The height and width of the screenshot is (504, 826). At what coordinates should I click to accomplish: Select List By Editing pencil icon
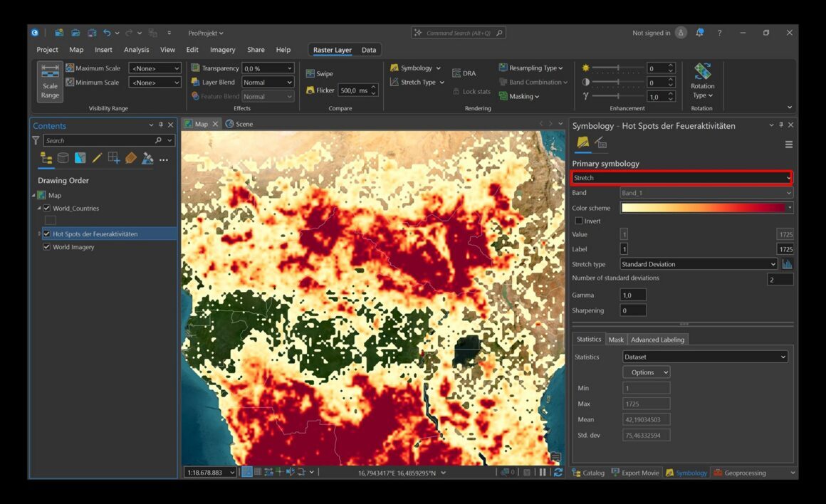click(x=97, y=158)
